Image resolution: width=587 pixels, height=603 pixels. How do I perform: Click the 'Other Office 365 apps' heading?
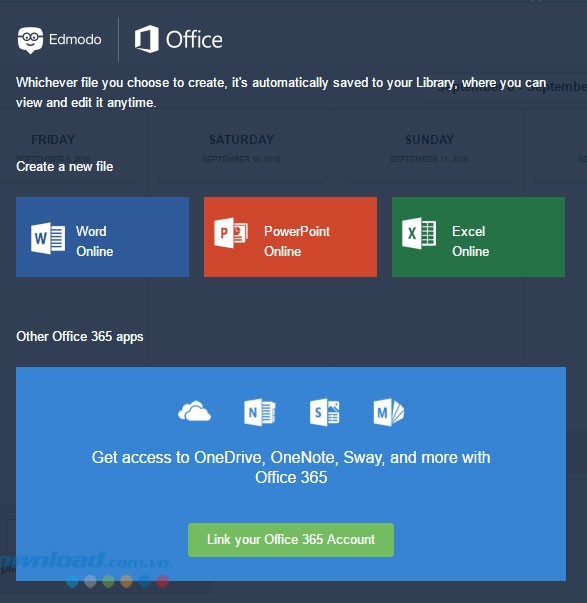coord(80,336)
